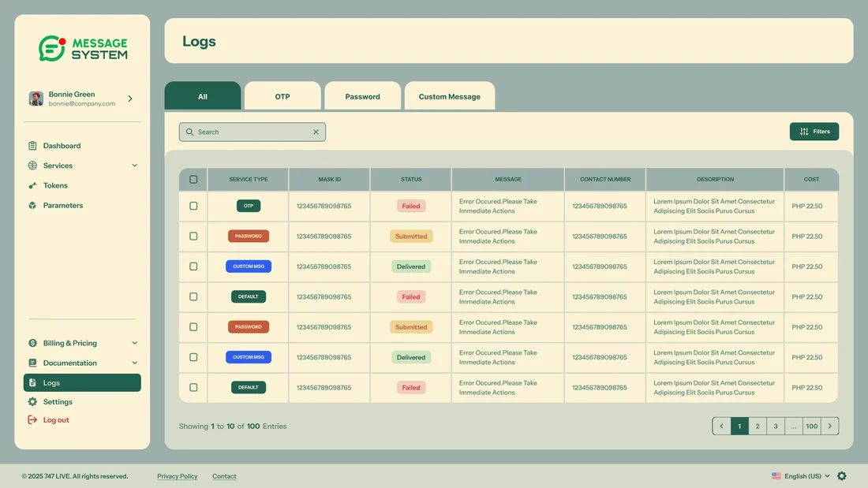Expand the Documentation chevron
868x488 pixels.
tap(134, 363)
